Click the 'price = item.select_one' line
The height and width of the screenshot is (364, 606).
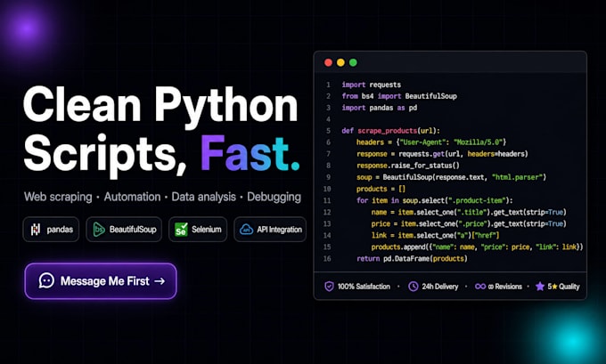tap(469, 223)
